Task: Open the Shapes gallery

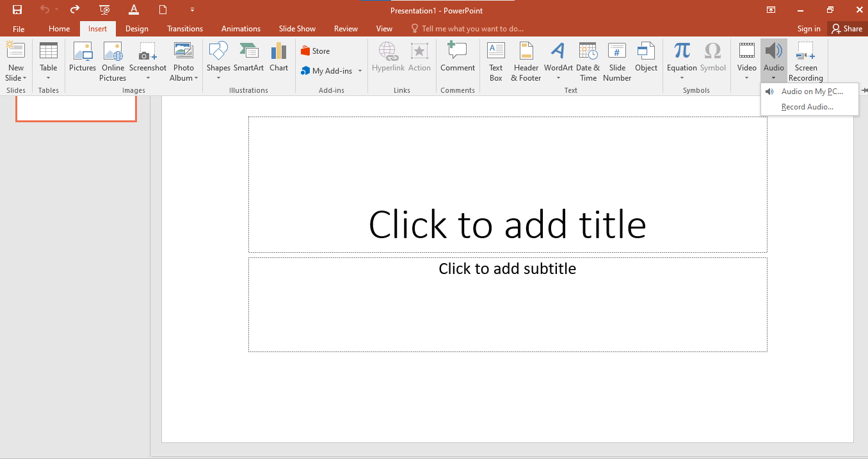Action: pyautogui.click(x=218, y=61)
